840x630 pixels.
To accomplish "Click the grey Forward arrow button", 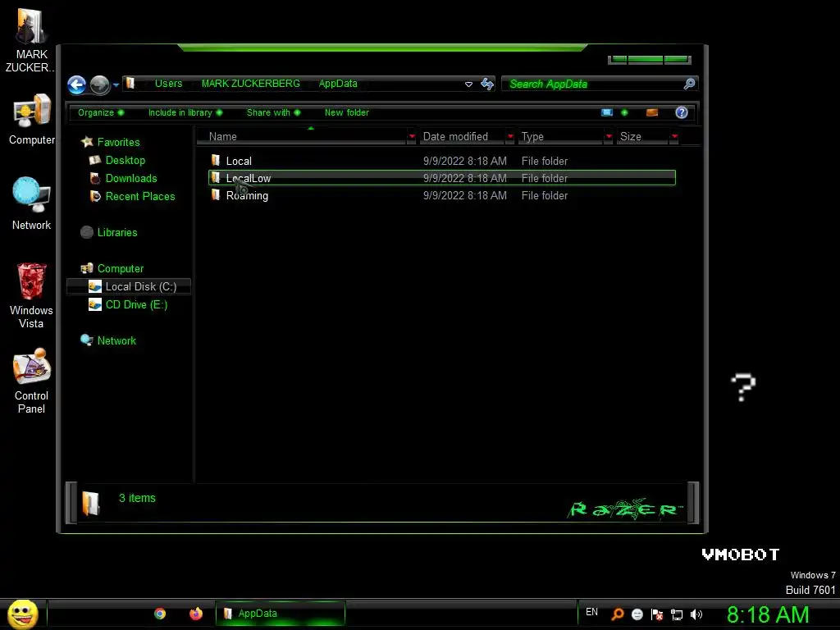I will [99, 84].
